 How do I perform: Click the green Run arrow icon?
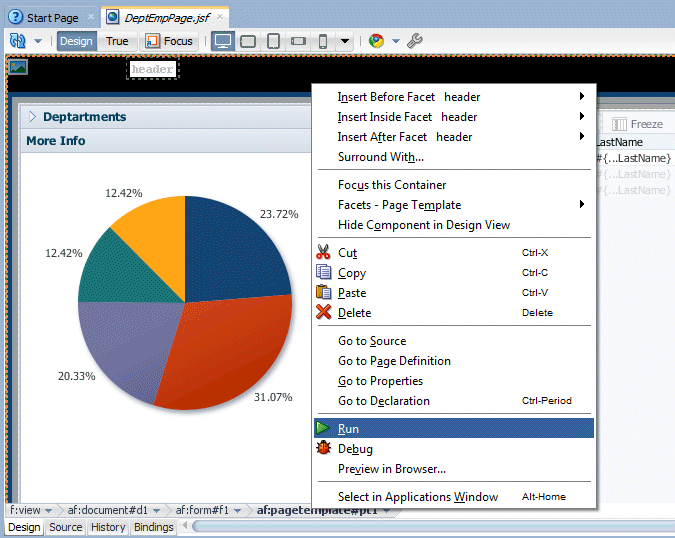pyautogui.click(x=322, y=428)
